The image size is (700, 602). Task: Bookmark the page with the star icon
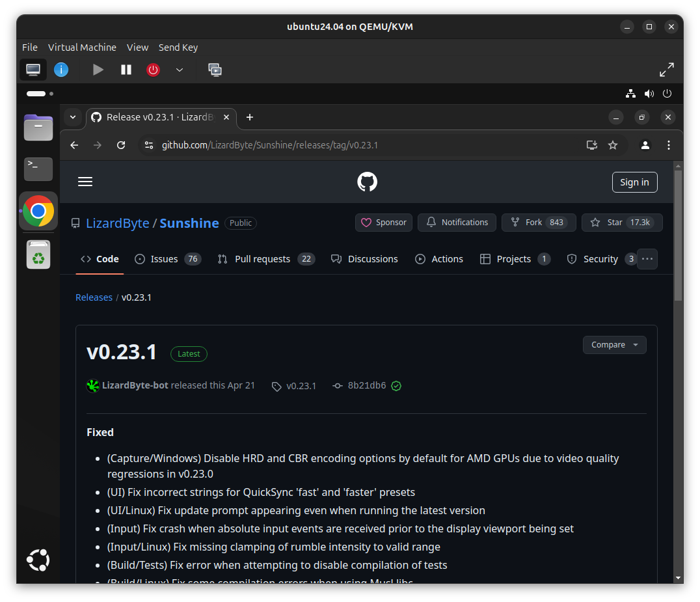tap(613, 144)
